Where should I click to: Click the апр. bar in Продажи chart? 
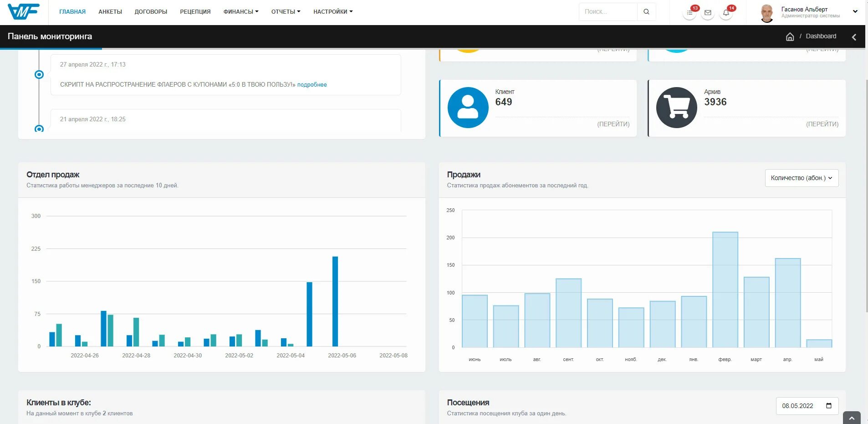click(788, 303)
